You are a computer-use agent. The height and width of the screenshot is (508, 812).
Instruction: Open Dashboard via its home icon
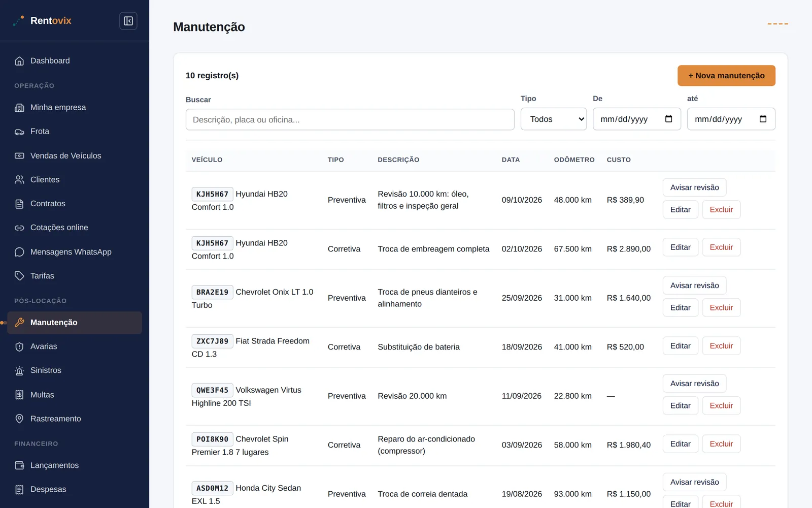[19, 61]
